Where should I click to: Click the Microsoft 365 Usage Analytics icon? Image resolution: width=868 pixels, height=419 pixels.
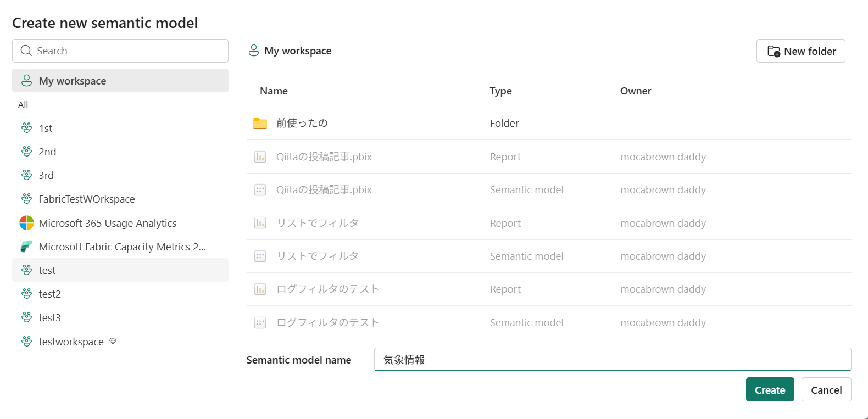click(26, 223)
